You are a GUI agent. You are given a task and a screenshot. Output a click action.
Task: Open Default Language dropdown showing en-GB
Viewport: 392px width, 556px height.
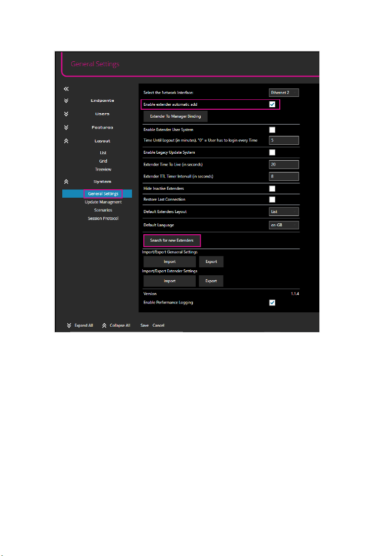pyautogui.click(x=284, y=225)
